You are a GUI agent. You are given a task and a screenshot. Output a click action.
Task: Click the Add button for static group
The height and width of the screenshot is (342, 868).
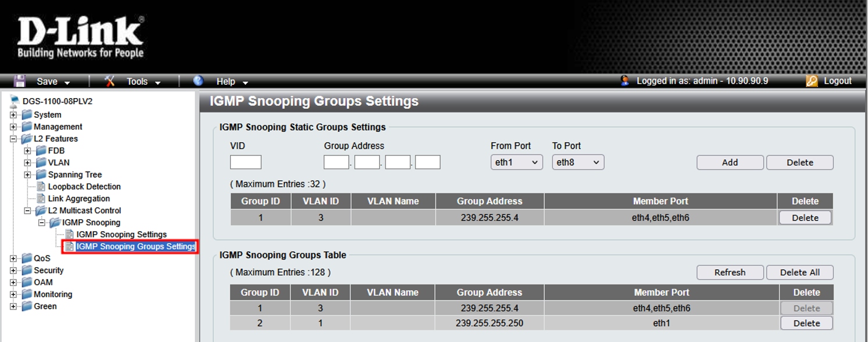click(730, 163)
